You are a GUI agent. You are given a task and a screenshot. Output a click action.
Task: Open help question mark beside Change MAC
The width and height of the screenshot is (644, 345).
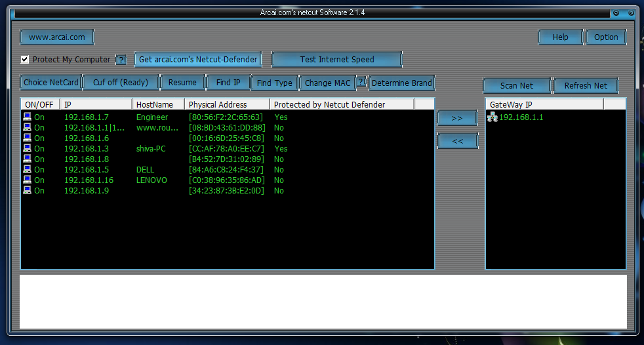[x=361, y=82]
